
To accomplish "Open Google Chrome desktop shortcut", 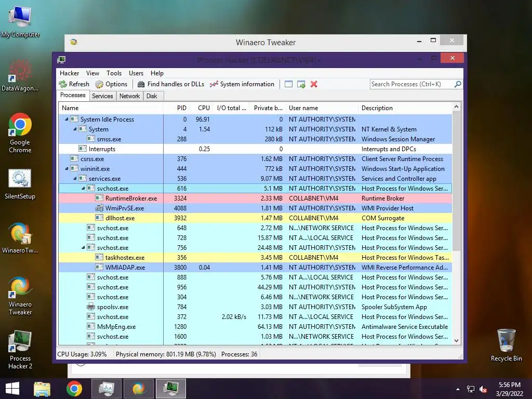I will click(20, 133).
